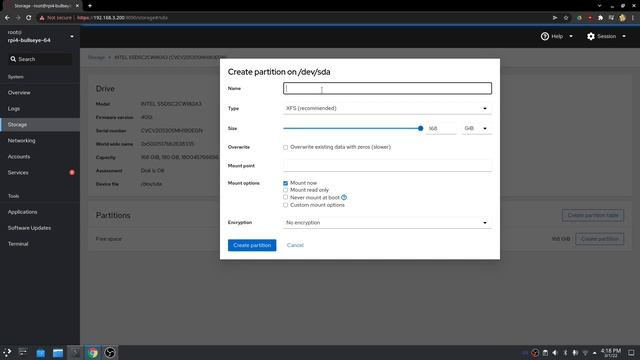Click the Wi-Fi network tray icon
The image size is (640, 360).
[x=585, y=353]
